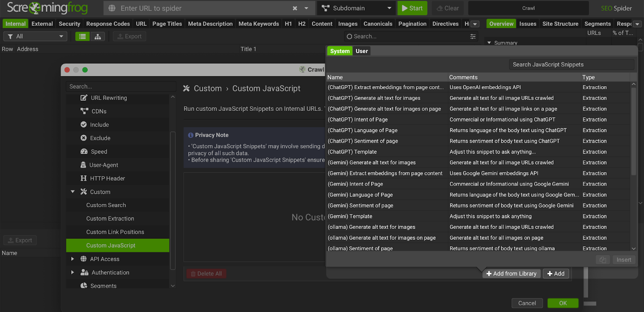This screenshot has height=312, width=644.
Task: Open the Page Titles tab
Action: point(167,24)
